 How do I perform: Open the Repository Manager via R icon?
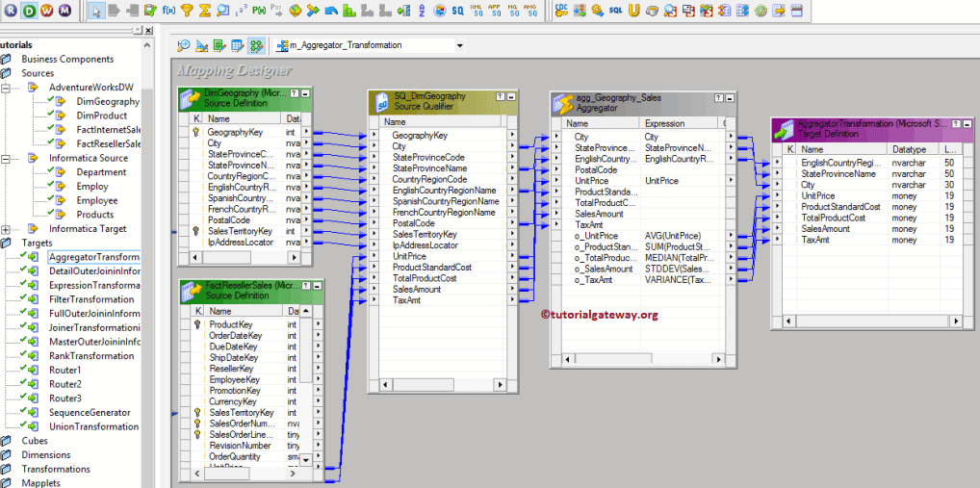(12, 10)
